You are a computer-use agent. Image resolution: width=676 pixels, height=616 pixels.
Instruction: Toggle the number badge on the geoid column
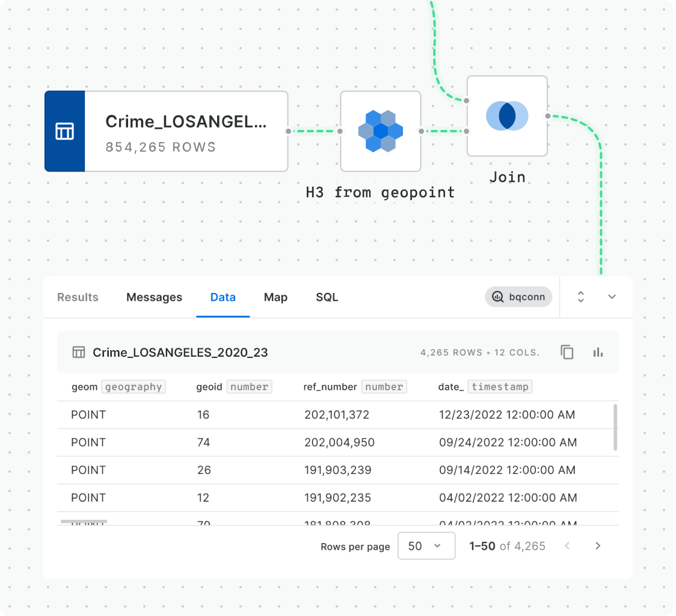coord(250,387)
